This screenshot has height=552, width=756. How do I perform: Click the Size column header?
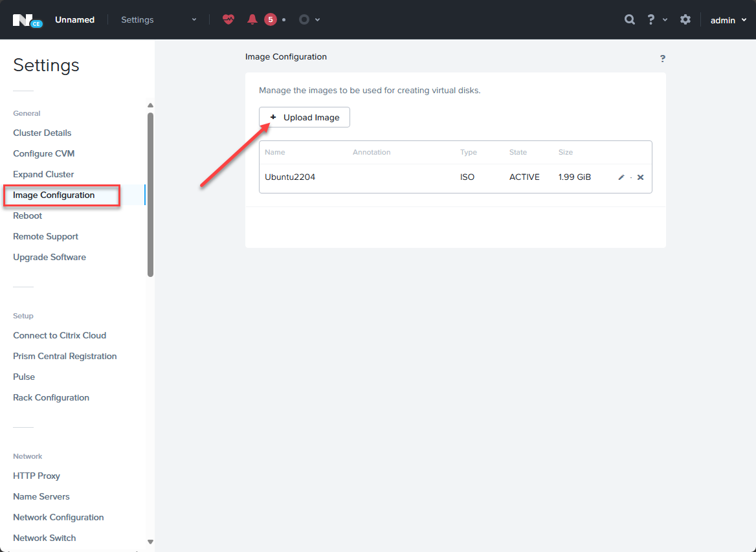click(x=566, y=152)
